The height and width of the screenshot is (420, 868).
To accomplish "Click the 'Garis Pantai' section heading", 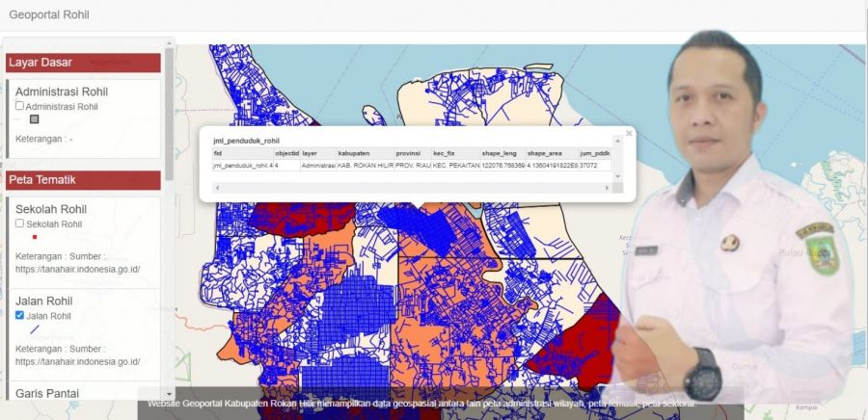I will (x=47, y=393).
